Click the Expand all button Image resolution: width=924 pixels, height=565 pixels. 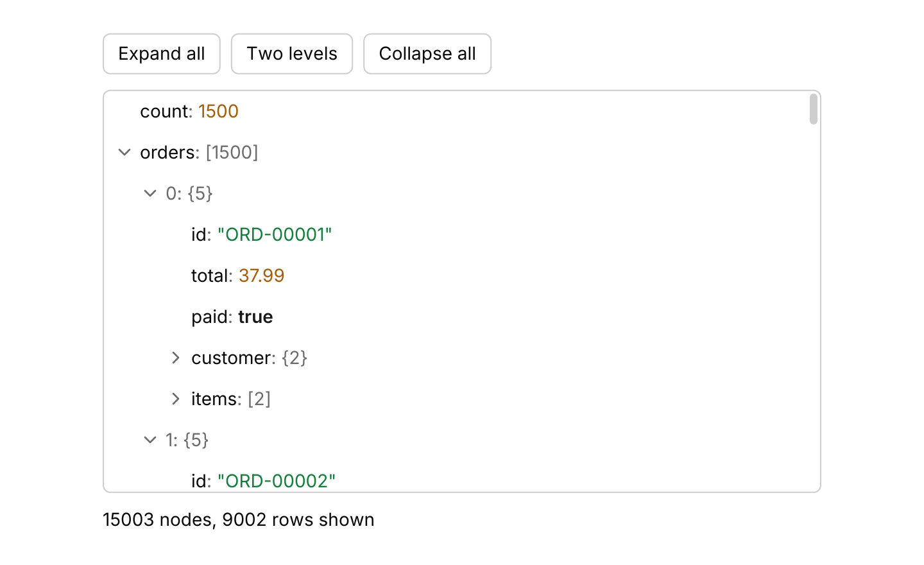coord(162,54)
